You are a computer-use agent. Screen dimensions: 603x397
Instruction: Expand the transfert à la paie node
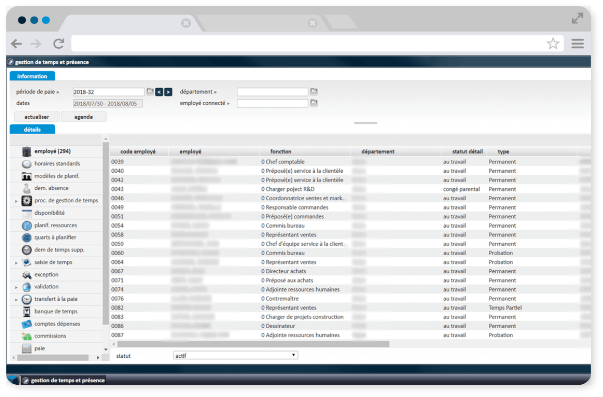point(16,300)
